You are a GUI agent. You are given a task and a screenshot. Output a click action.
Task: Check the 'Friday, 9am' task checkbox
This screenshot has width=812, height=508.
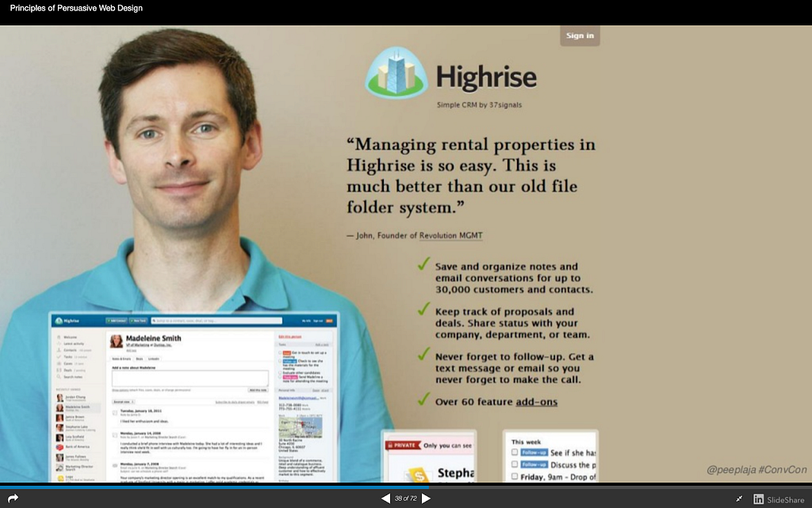pyautogui.click(x=515, y=476)
